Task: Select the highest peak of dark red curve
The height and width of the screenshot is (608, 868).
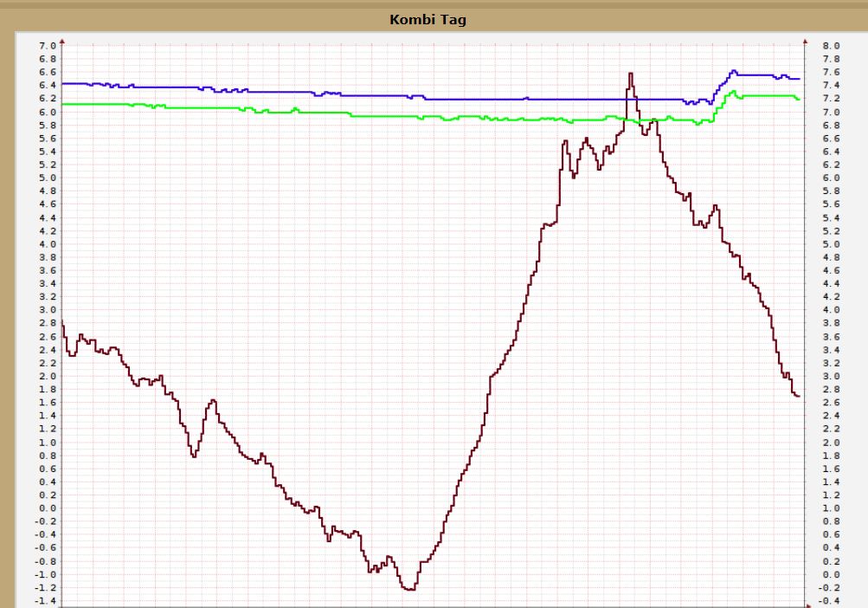Action: coord(630,74)
